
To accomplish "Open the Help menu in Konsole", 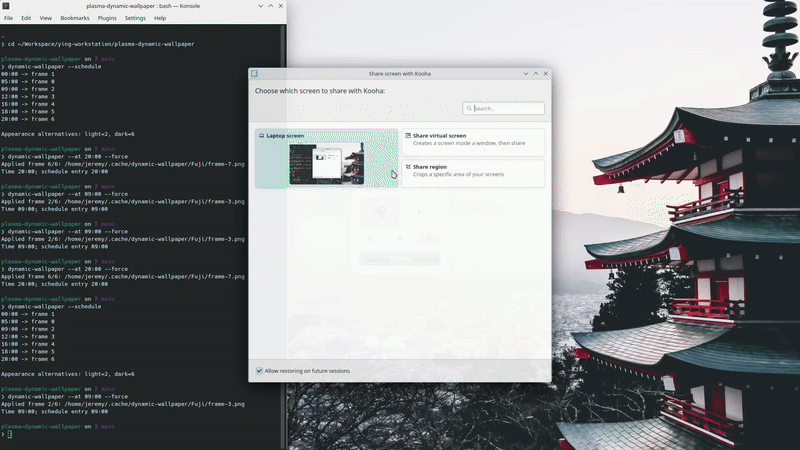I will 160,18.
